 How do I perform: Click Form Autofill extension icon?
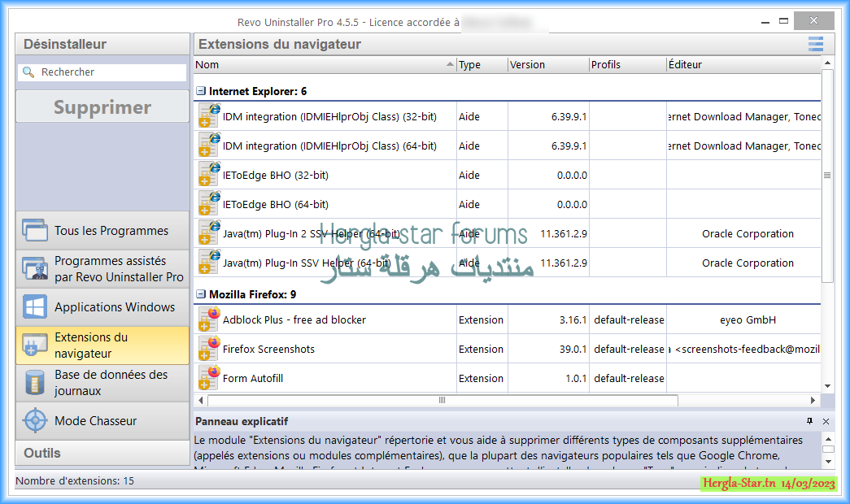[209, 378]
